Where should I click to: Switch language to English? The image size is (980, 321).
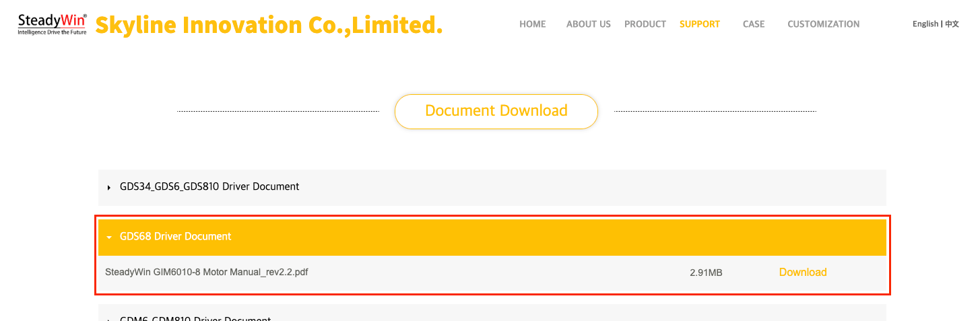pos(925,24)
